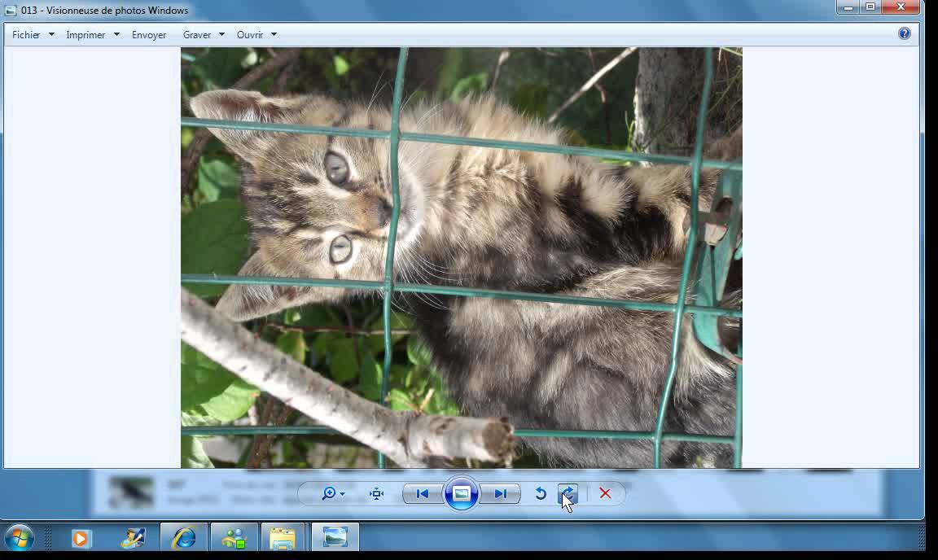This screenshot has width=938, height=560.
Task: Expand the Imprimer dropdown arrow
Action: tap(116, 35)
